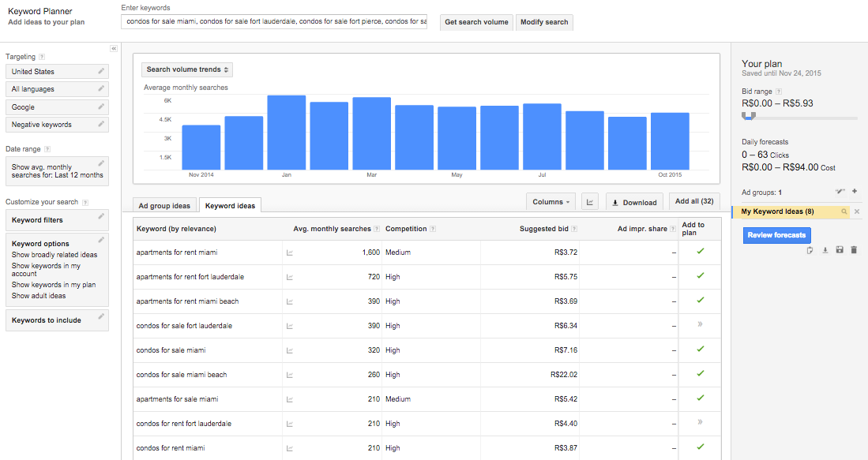868x460 pixels.
Task: Click the Jan bar in the chart
Action: pos(286,133)
